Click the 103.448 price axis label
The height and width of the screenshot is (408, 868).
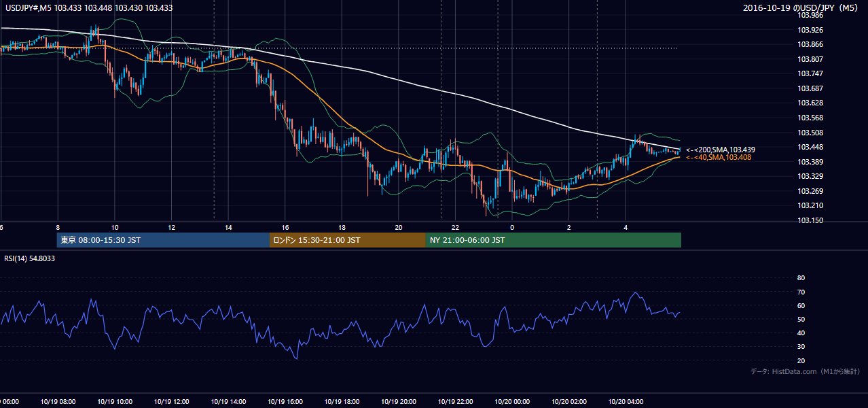point(810,147)
